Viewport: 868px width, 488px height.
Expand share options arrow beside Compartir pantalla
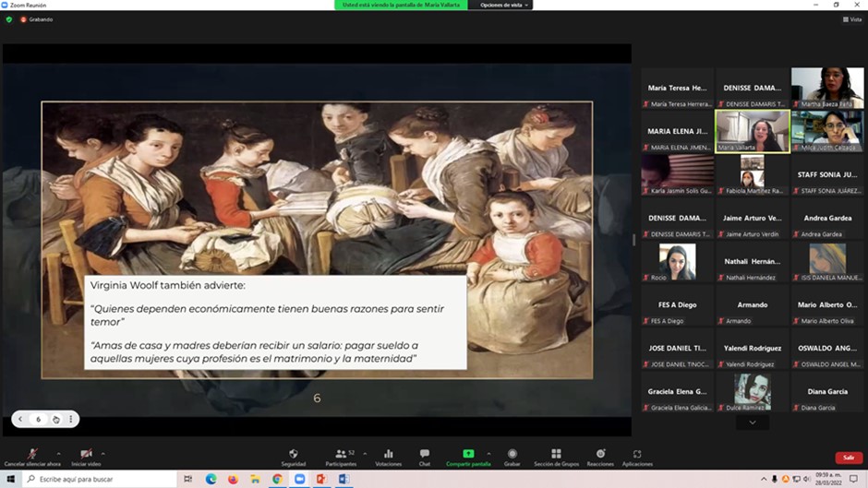coord(488,454)
